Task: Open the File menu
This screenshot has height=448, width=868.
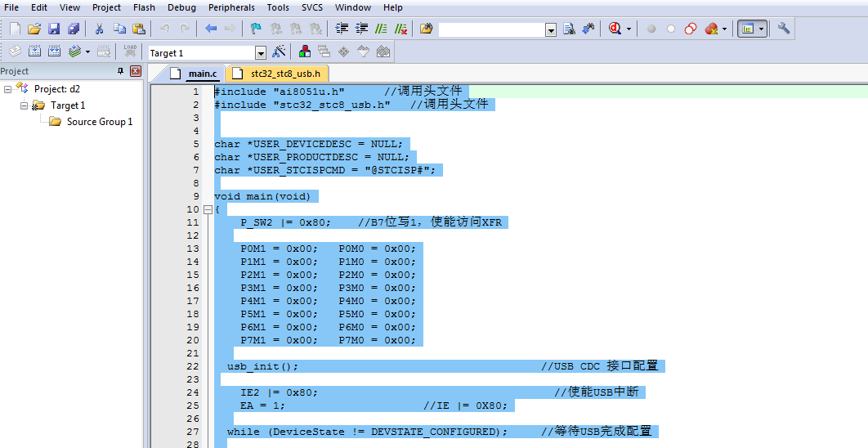Action: point(11,7)
